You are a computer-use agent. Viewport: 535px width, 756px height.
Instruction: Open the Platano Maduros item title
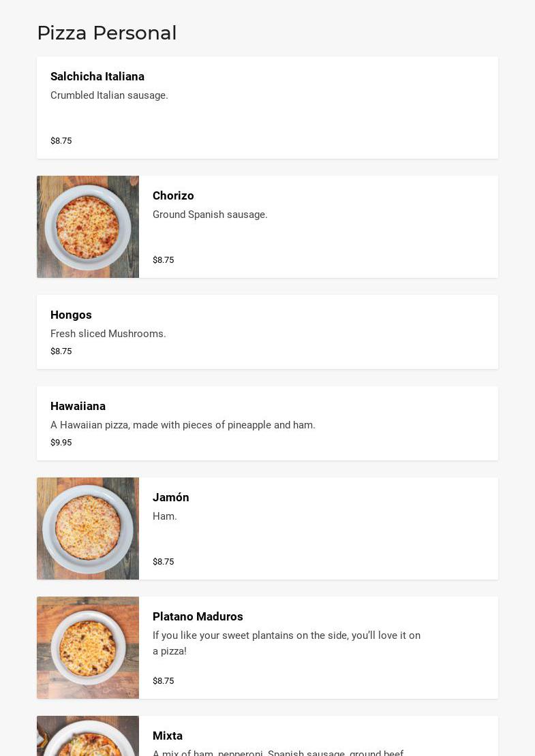(x=198, y=617)
